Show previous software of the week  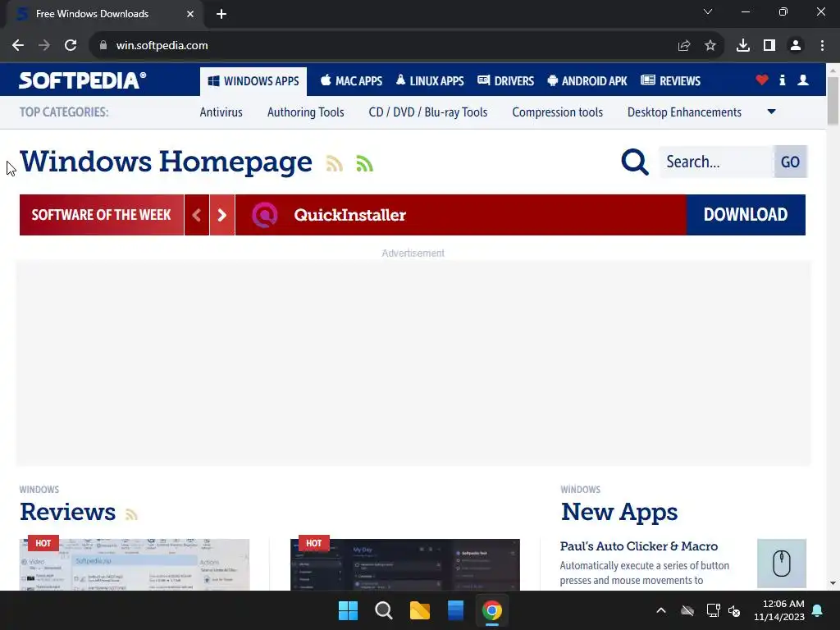(x=197, y=216)
